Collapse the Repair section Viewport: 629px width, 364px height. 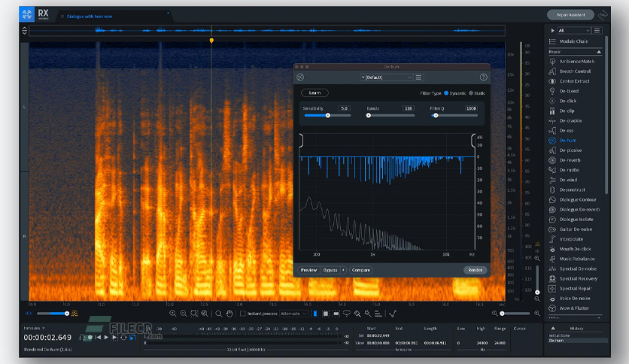click(599, 52)
